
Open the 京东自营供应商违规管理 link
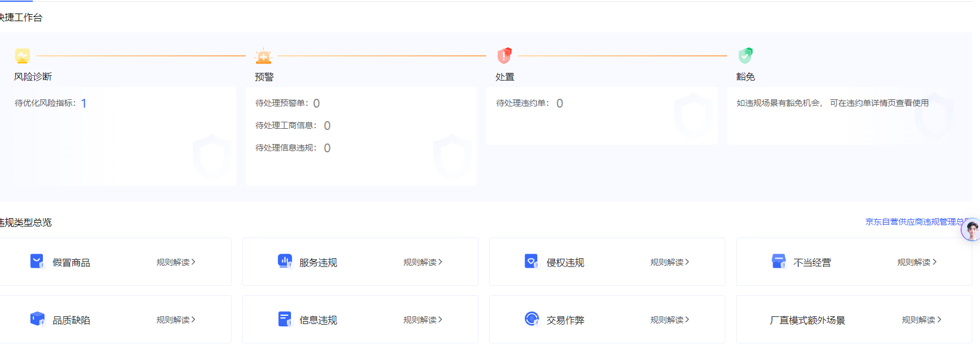(914, 222)
